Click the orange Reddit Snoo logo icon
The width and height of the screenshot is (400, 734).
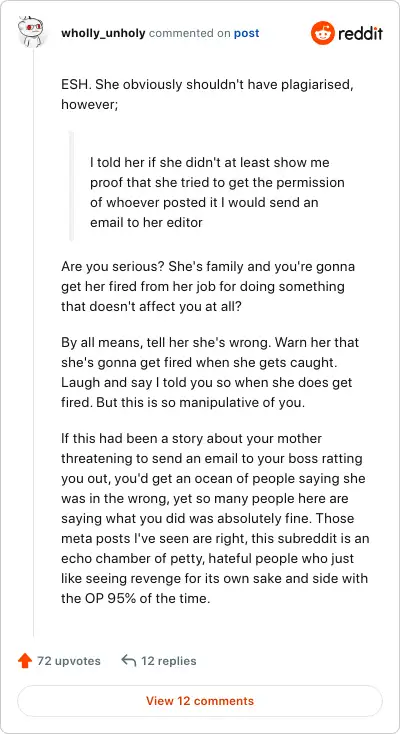tap(322, 33)
